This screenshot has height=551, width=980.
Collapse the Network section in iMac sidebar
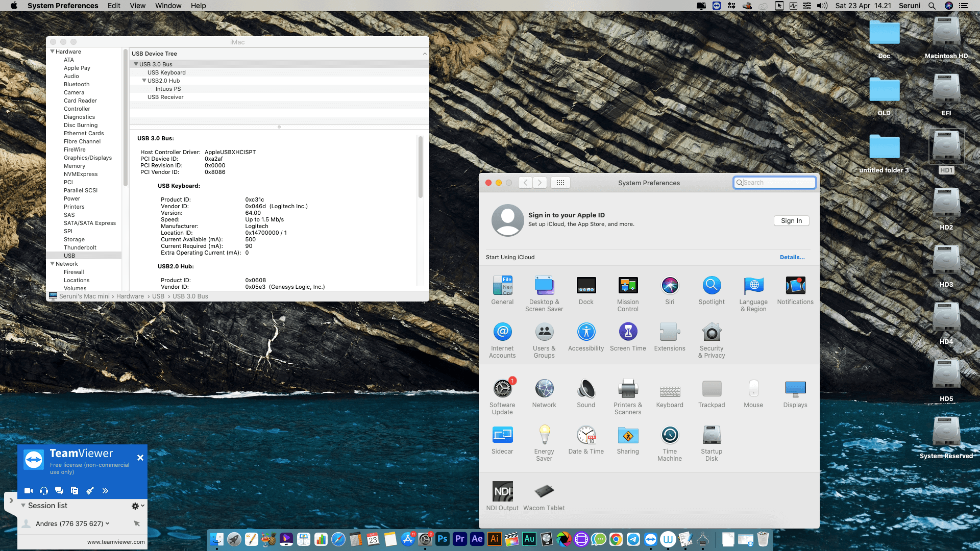pos(52,264)
